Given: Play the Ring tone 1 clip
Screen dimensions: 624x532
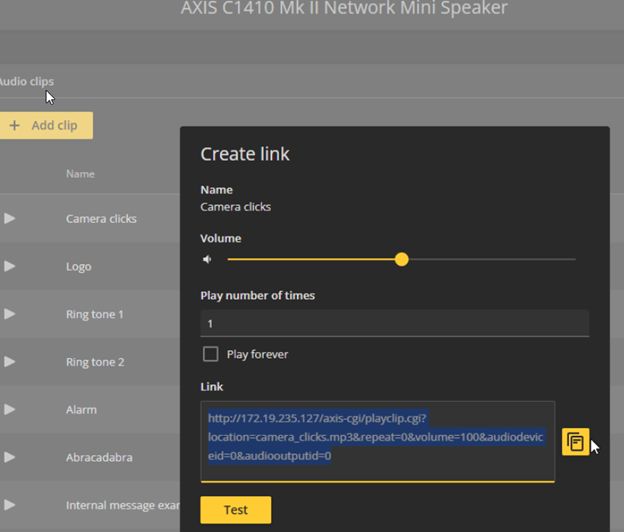Looking at the screenshot, I should pyautogui.click(x=10, y=314).
